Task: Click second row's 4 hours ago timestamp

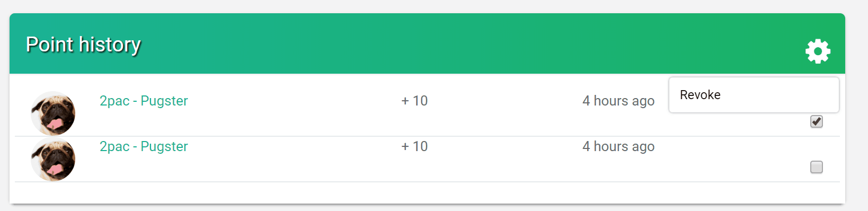Action: point(618,146)
